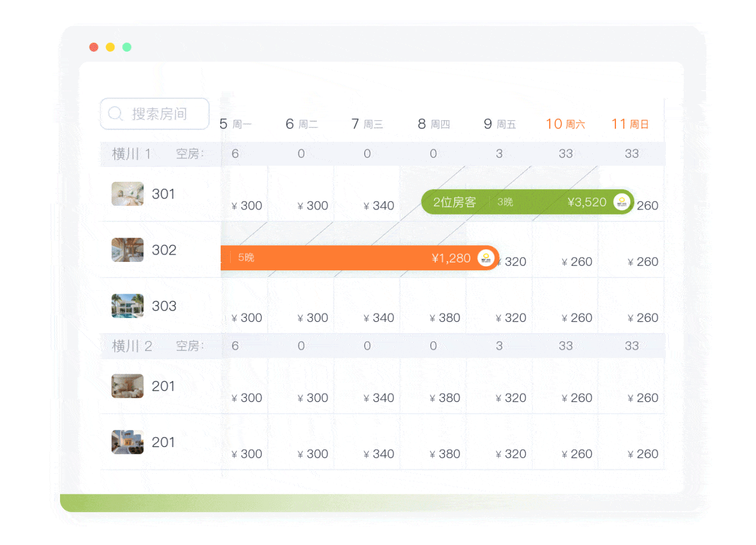Focus the 搜索房间 search field
756x545 pixels.
click(x=159, y=114)
